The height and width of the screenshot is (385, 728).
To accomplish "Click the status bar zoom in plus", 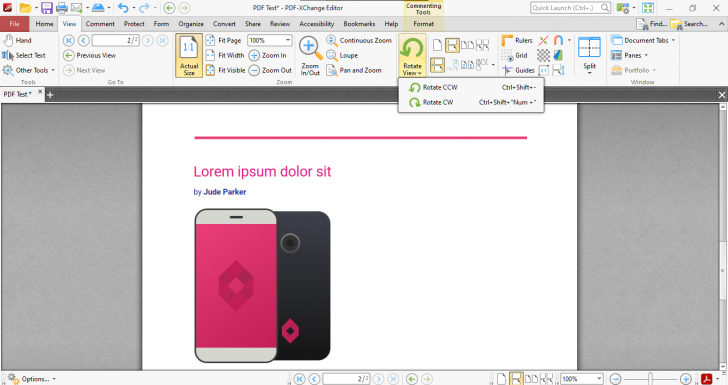I will tap(686, 379).
